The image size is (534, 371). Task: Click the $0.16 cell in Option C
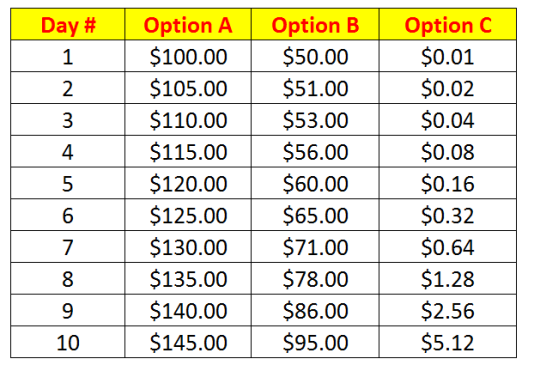coord(448,183)
